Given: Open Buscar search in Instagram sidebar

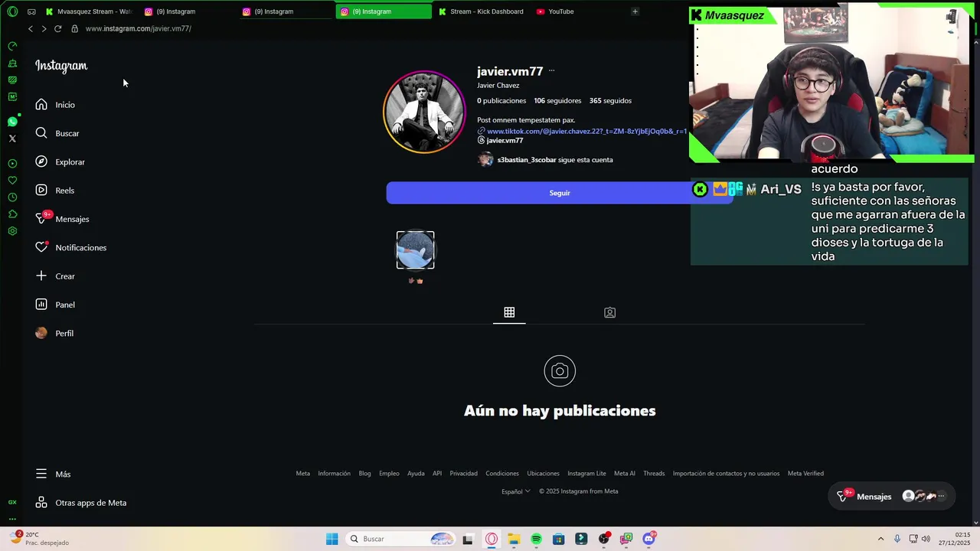Looking at the screenshot, I should (x=57, y=133).
